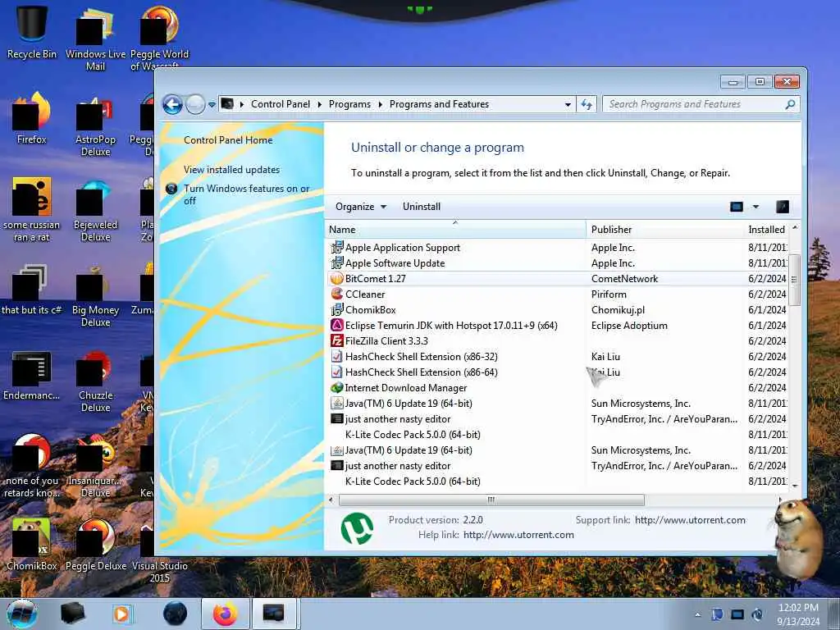Select Bejeweled Deluxe desktop icon
Screen dimensions: 840x630
pos(95,210)
